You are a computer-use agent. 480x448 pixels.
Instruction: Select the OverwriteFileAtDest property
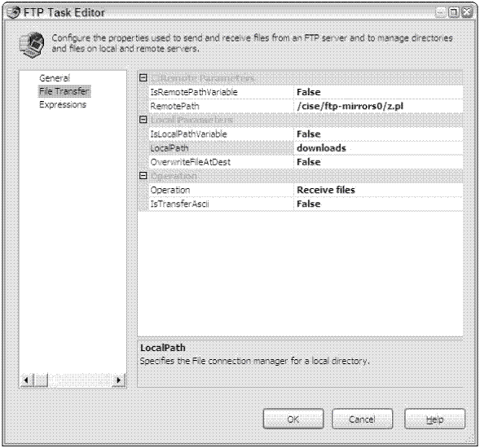pos(221,162)
